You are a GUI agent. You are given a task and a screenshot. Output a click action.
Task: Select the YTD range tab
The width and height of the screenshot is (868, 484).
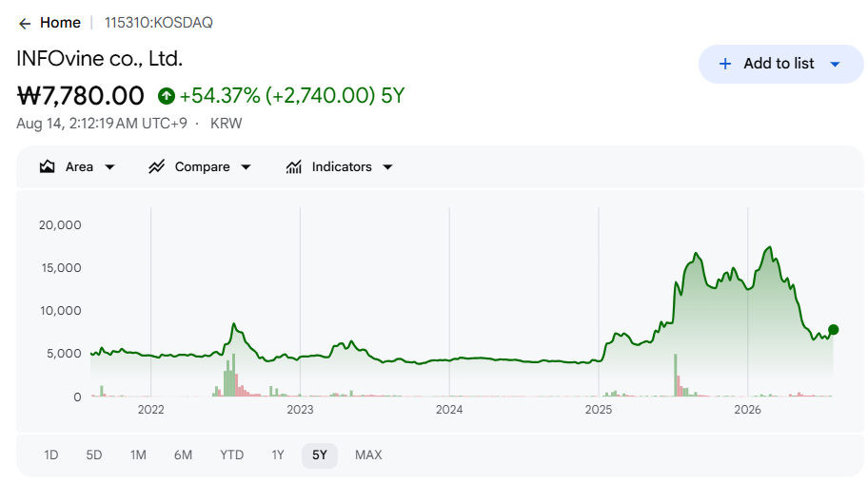[x=231, y=455]
